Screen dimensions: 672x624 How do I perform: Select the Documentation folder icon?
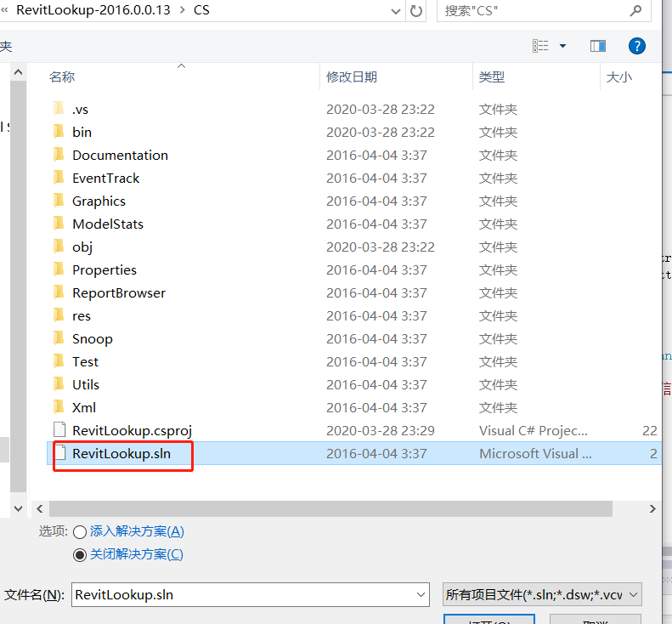(x=59, y=155)
